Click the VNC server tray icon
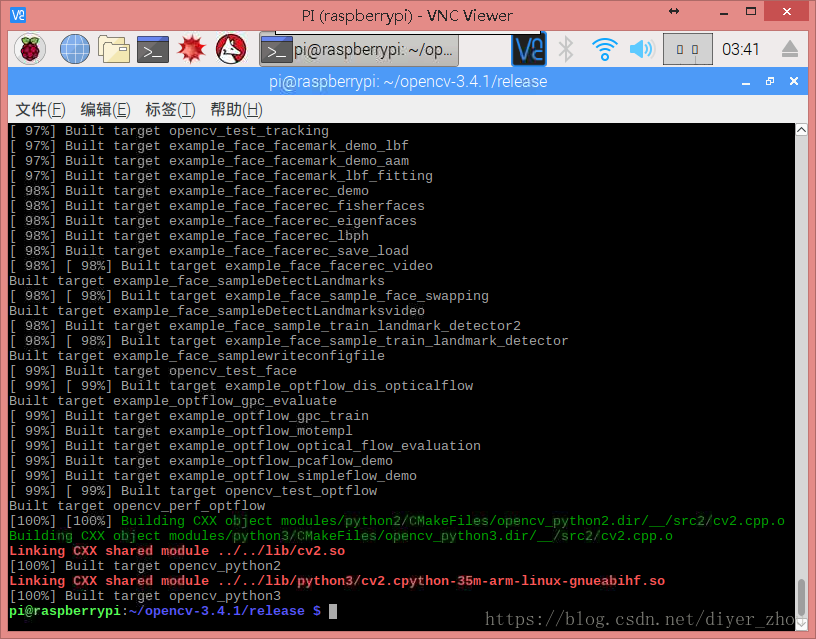Image resolution: width=816 pixels, height=639 pixels. [529, 49]
